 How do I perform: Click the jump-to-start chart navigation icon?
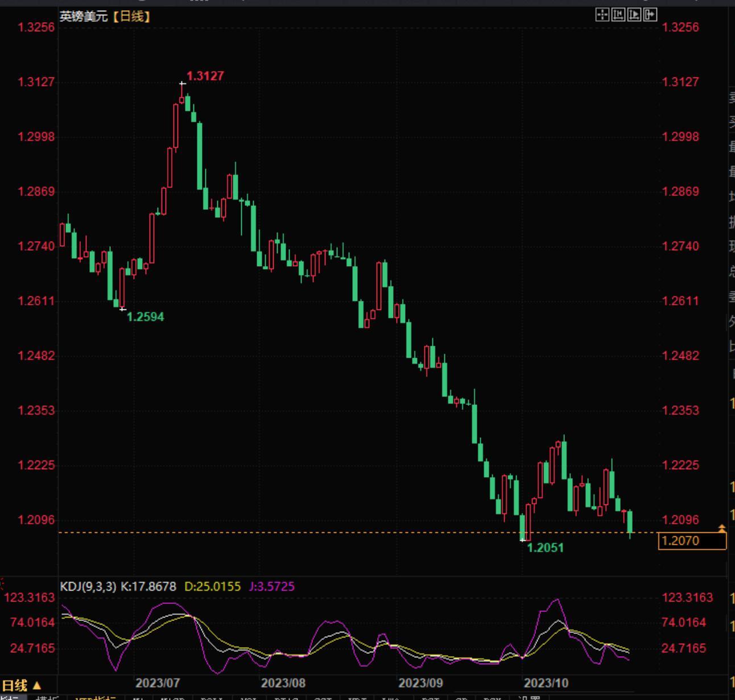pos(618,15)
